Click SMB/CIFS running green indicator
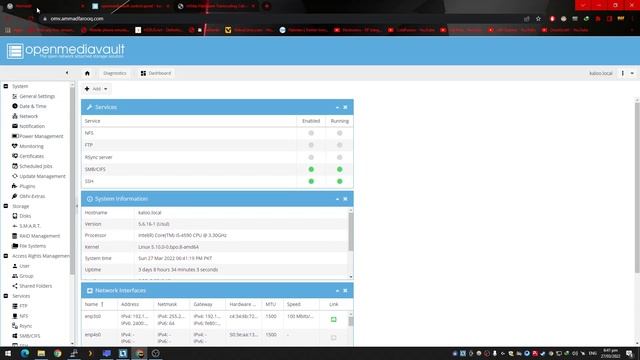The height and width of the screenshot is (360, 640). pyautogui.click(x=340, y=169)
